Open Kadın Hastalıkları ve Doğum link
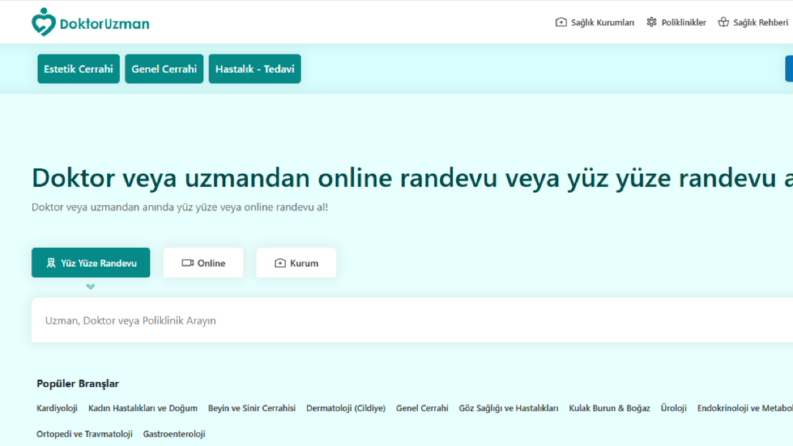The height and width of the screenshot is (446, 793). pyautogui.click(x=143, y=408)
